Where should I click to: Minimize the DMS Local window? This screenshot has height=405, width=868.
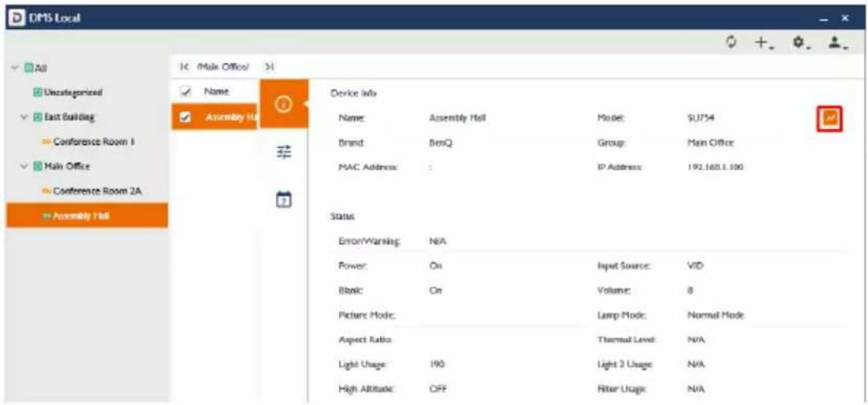[826, 19]
